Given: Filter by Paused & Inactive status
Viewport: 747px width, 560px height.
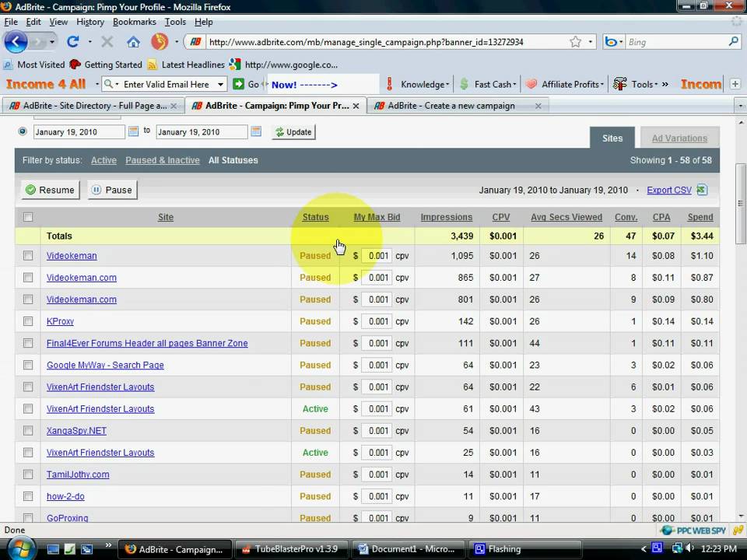Looking at the screenshot, I should point(163,160).
